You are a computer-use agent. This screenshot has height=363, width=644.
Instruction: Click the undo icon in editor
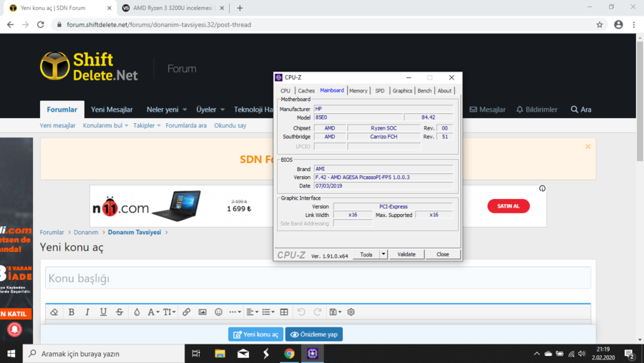301,312
